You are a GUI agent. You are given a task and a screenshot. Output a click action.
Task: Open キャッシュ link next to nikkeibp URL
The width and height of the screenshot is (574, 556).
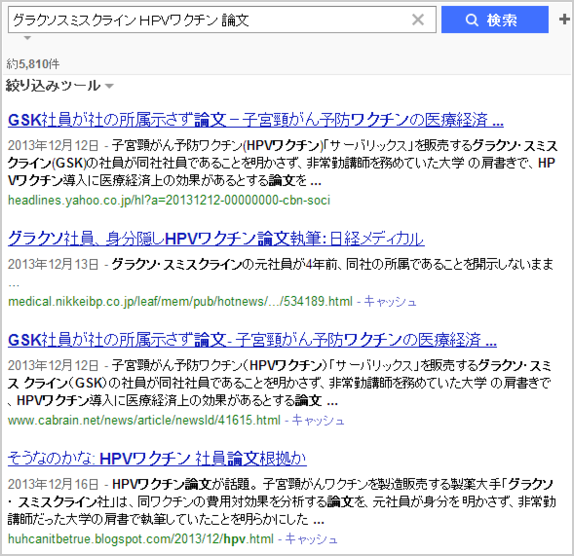coord(390,302)
